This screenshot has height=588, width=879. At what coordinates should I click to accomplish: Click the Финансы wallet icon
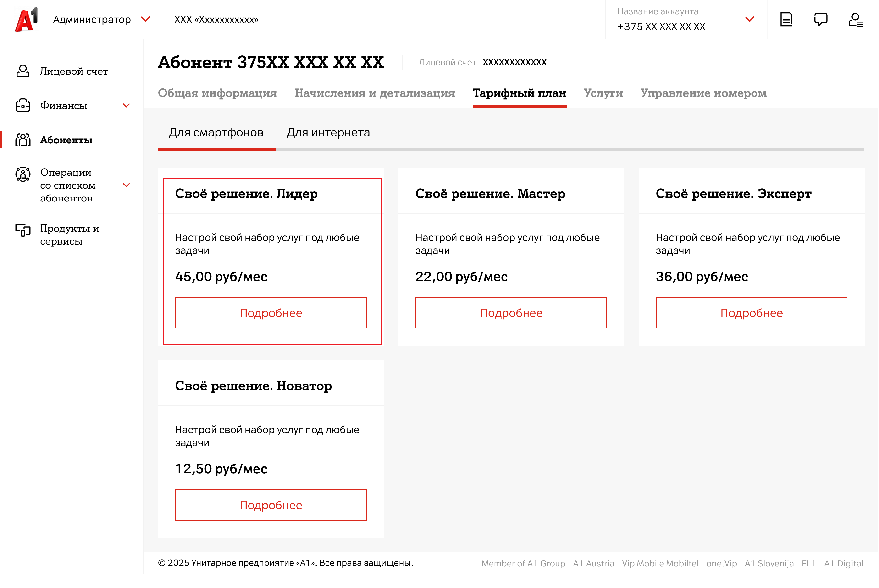(23, 105)
